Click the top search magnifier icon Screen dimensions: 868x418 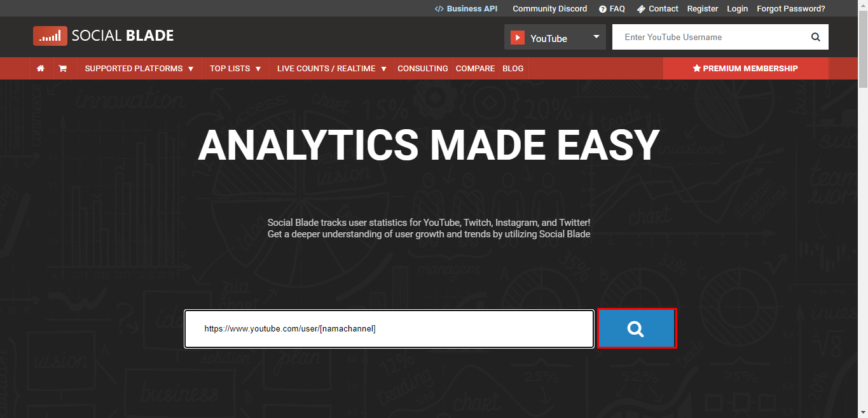point(815,37)
